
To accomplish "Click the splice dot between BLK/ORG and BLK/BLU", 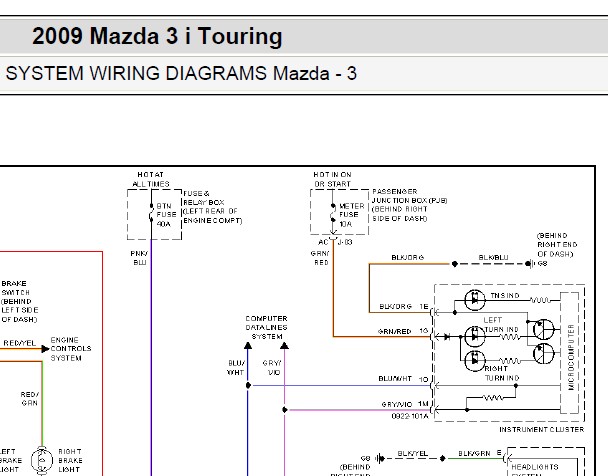I will click(x=454, y=264).
